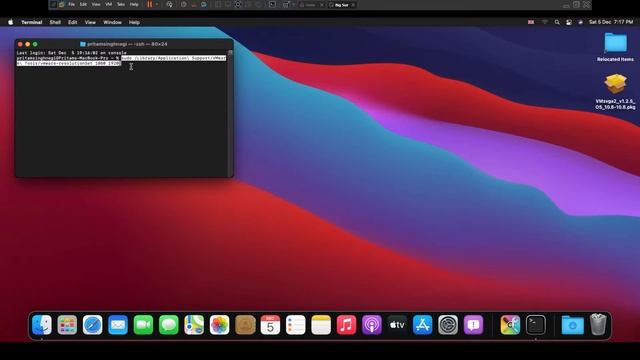The width and height of the screenshot is (640, 360).
Task: Expand the power options arrow beside pause
Action: click(x=157, y=4)
